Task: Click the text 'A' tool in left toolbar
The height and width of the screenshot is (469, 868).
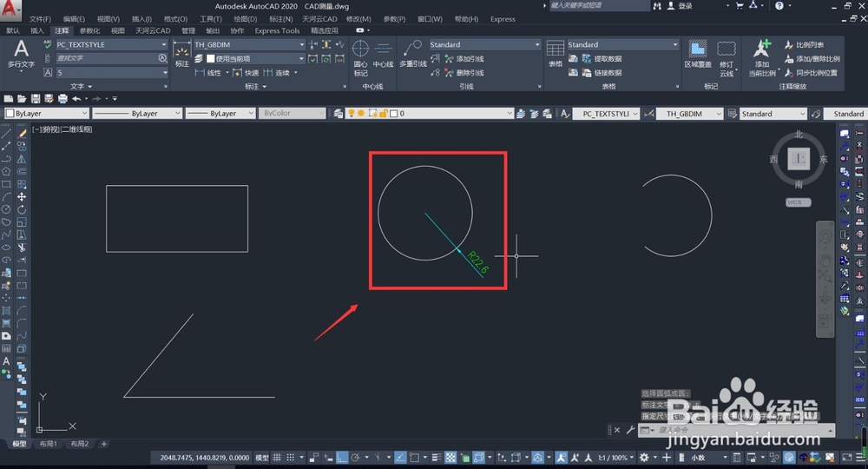Action: coord(6,361)
